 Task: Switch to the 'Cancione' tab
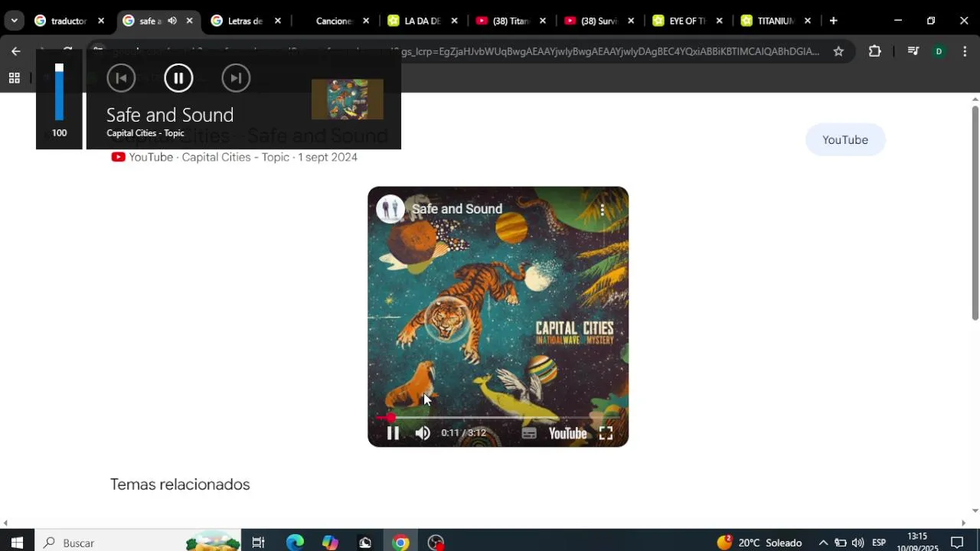pos(334,21)
